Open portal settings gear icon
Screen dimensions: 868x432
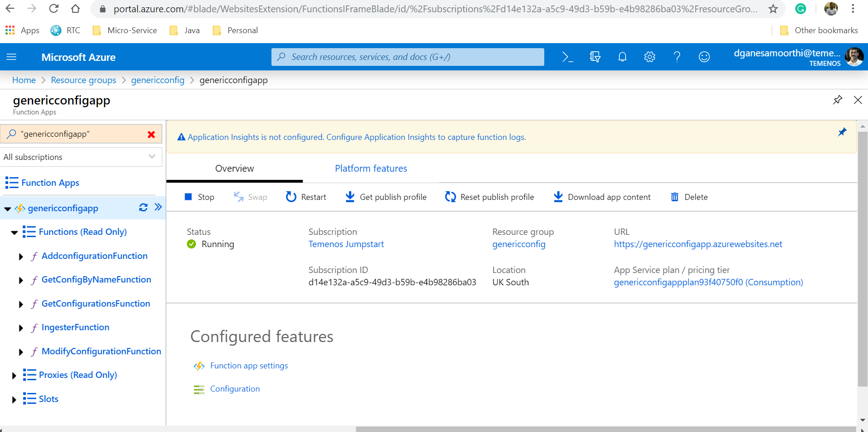click(649, 57)
